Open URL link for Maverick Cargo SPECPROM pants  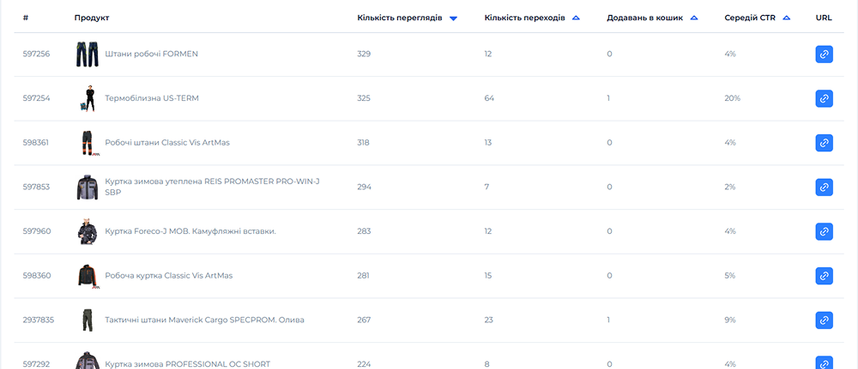pos(824,320)
